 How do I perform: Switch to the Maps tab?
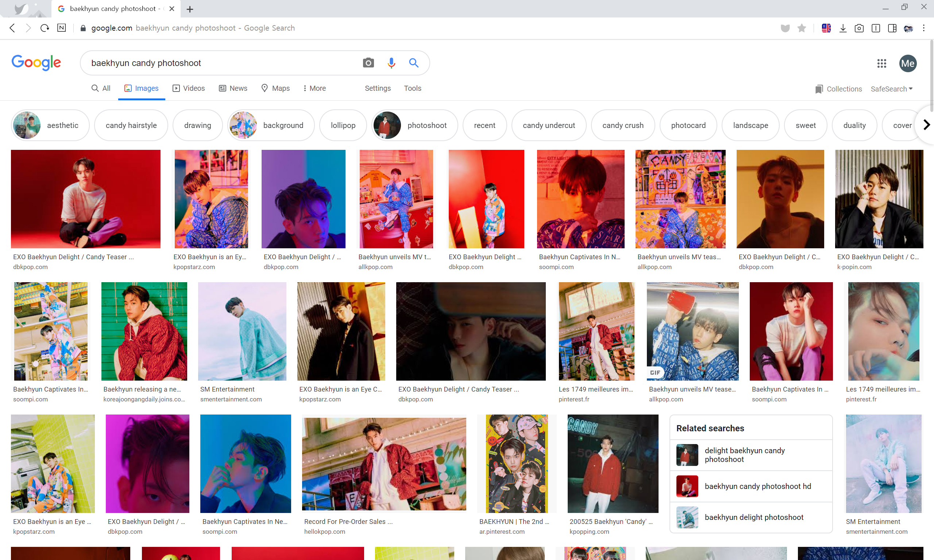[275, 88]
